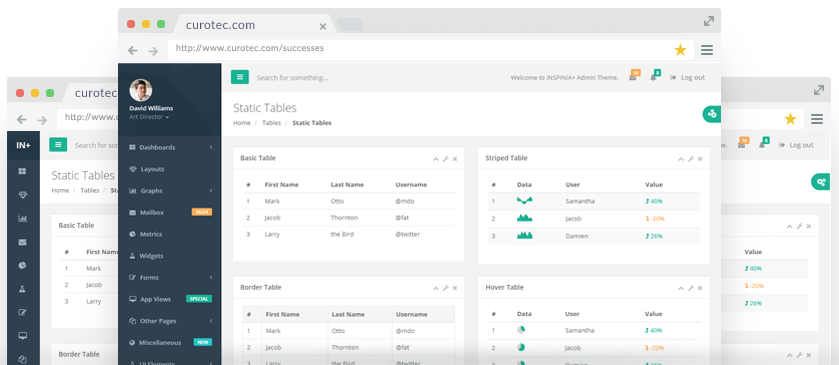This screenshot has width=839, height=365.
Task: Click the fullscreen arrows icon in front window
Action: pyautogui.click(x=709, y=21)
